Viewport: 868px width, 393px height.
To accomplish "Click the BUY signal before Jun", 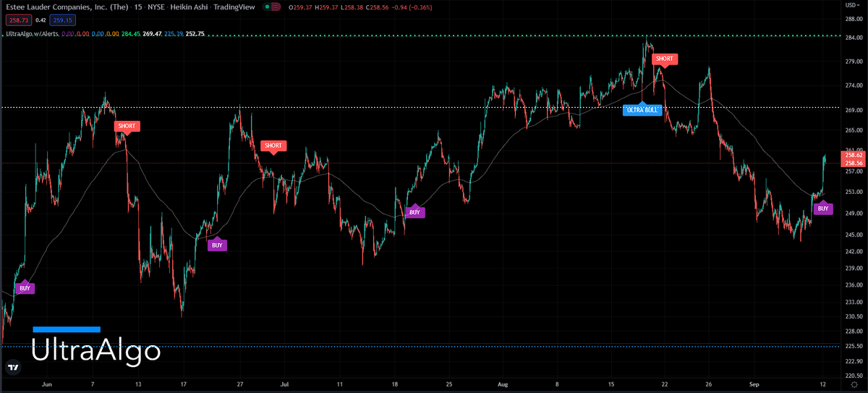I will pos(25,288).
